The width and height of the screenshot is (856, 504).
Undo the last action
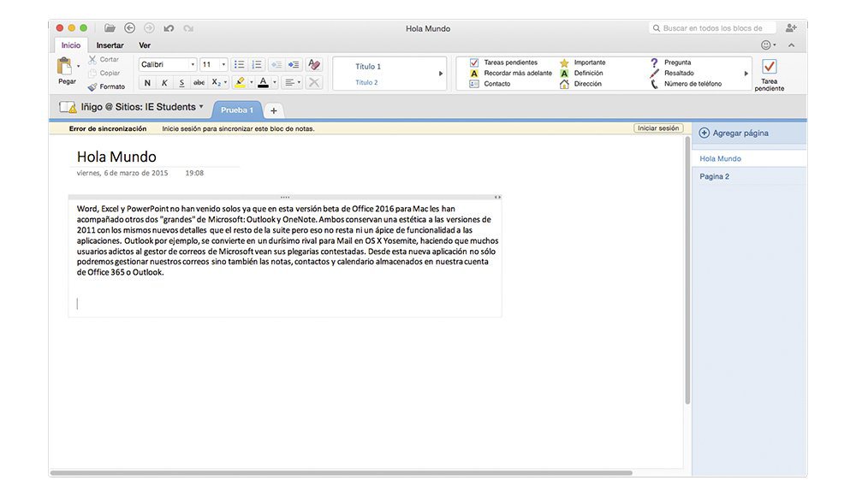click(169, 28)
